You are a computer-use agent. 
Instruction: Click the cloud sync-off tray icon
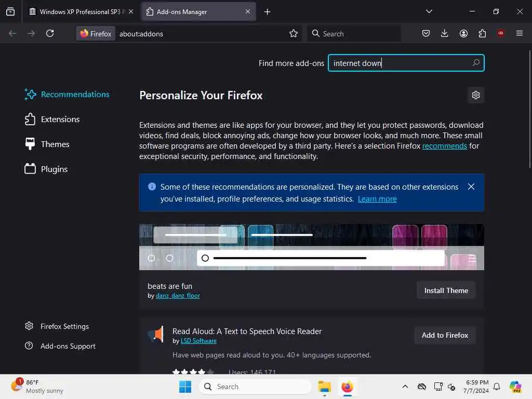(422, 387)
